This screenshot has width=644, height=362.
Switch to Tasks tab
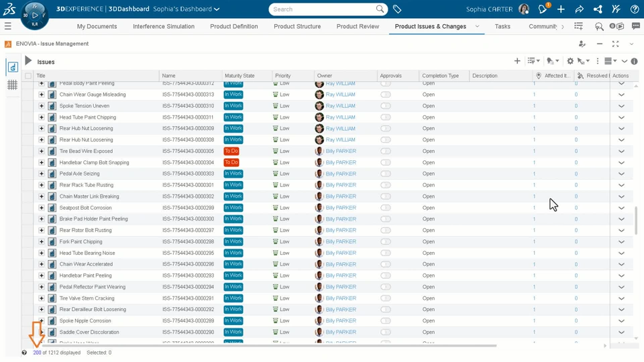502,26
